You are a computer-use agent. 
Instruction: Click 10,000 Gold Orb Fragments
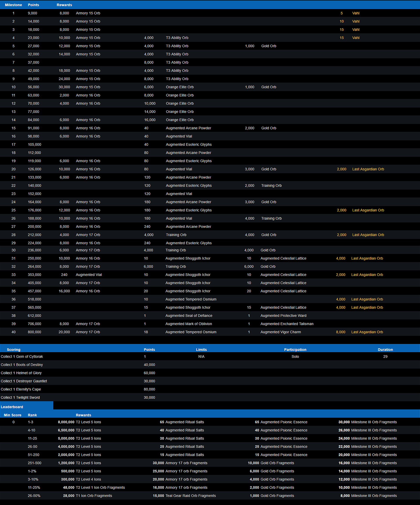[x=271, y=463]
